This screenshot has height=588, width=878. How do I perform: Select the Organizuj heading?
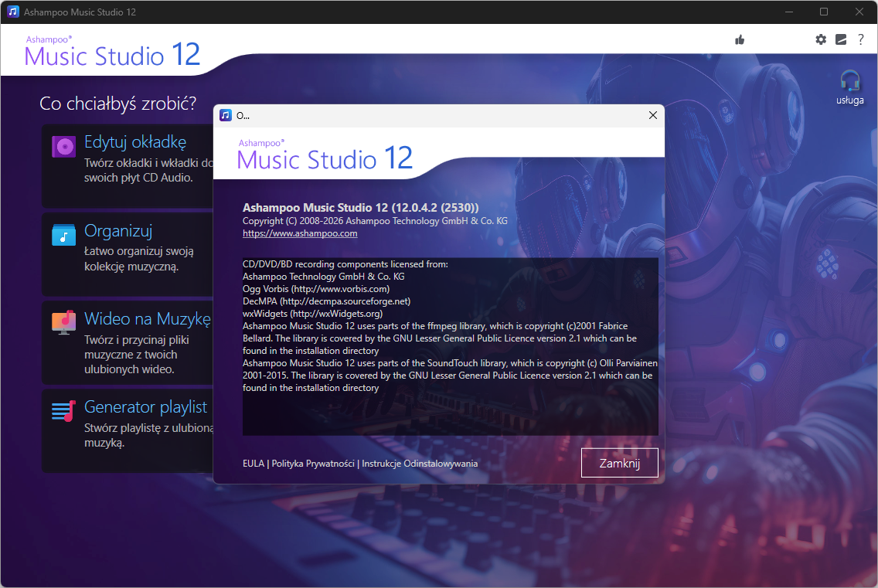point(118,231)
